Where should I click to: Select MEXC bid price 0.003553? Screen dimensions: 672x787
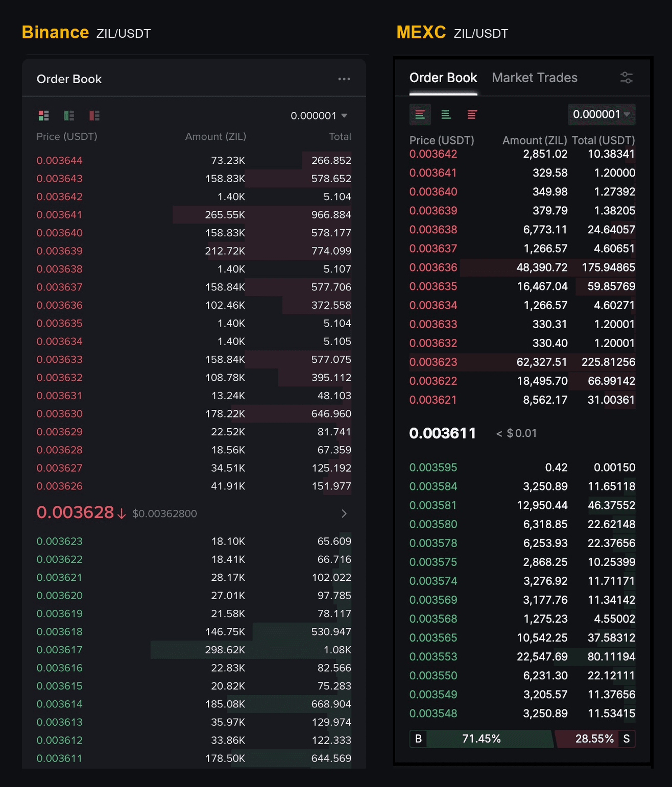click(433, 656)
